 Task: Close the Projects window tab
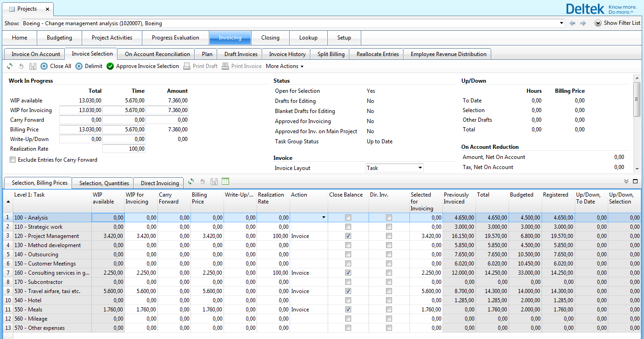47,9
